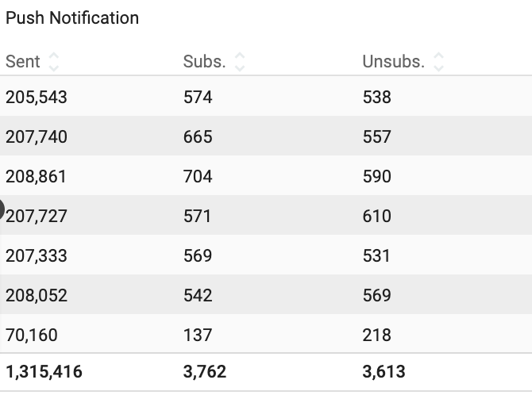Image resolution: width=532 pixels, height=395 pixels.
Task: Click the Sent column header label
Action: [22, 61]
